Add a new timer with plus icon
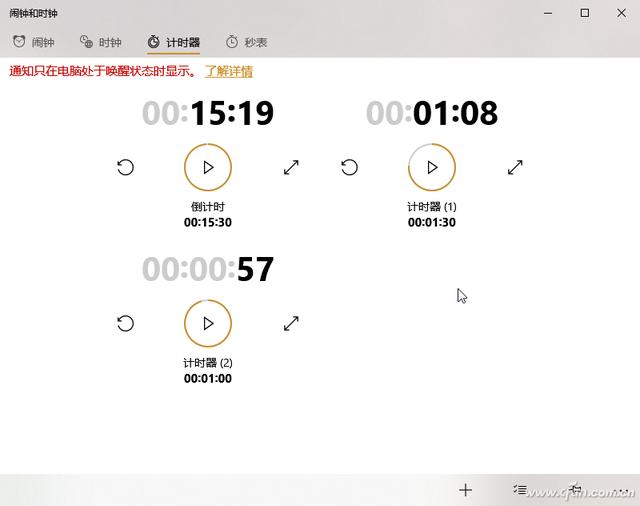 [465, 490]
